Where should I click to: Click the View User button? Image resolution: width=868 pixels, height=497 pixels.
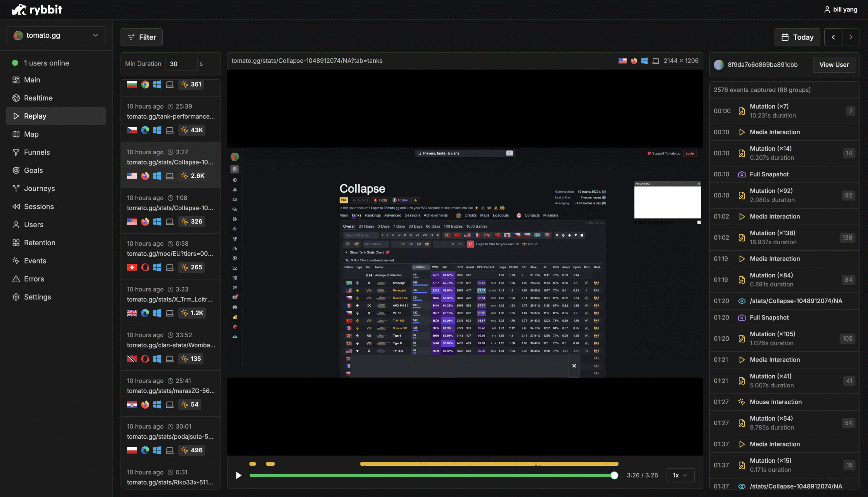point(833,64)
